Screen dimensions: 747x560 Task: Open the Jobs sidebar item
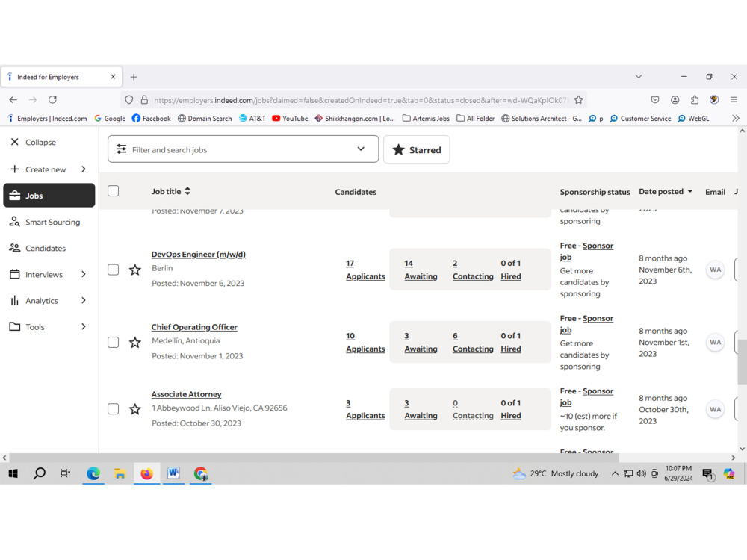click(x=49, y=195)
